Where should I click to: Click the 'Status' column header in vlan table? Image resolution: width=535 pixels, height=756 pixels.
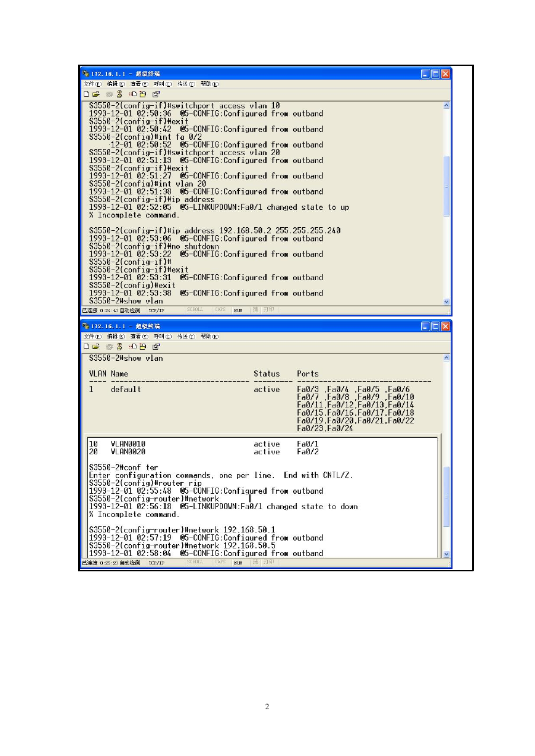point(267,374)
